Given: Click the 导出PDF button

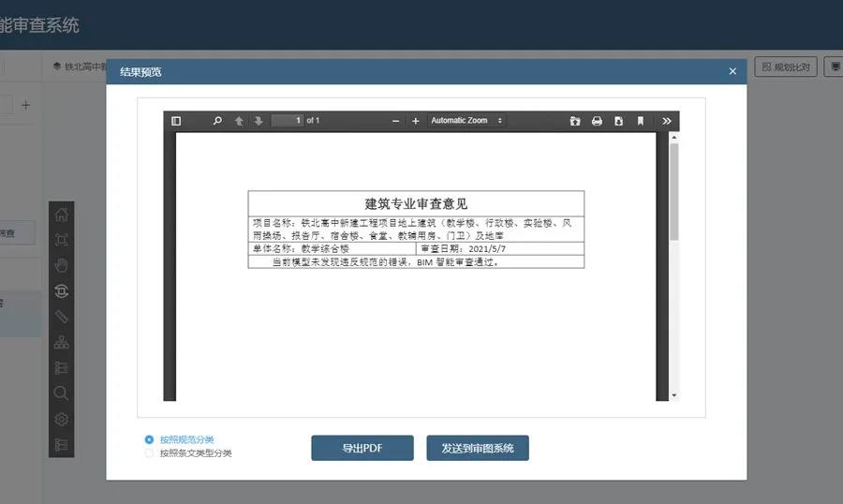Looking at the screenshot, I should click(362, 448).
